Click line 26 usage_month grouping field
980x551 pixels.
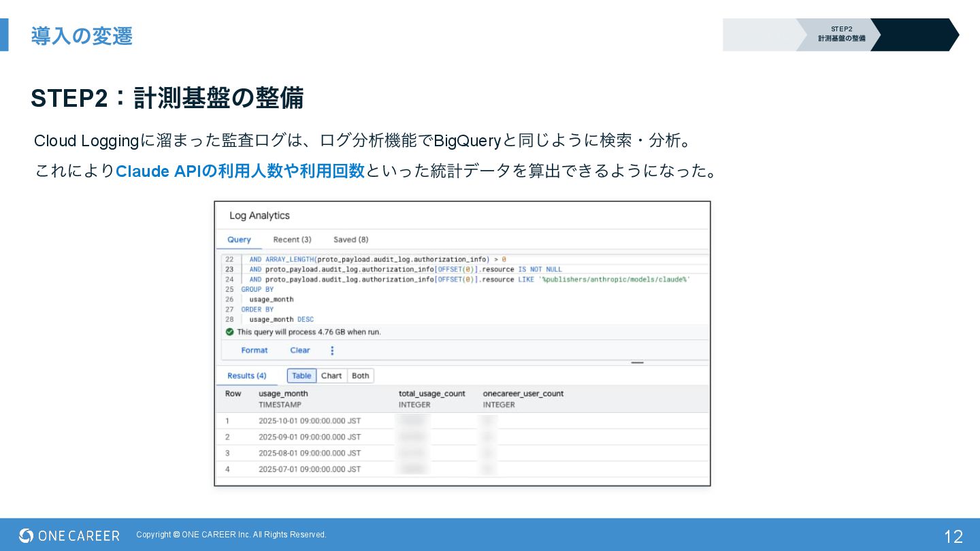[272, 299]
